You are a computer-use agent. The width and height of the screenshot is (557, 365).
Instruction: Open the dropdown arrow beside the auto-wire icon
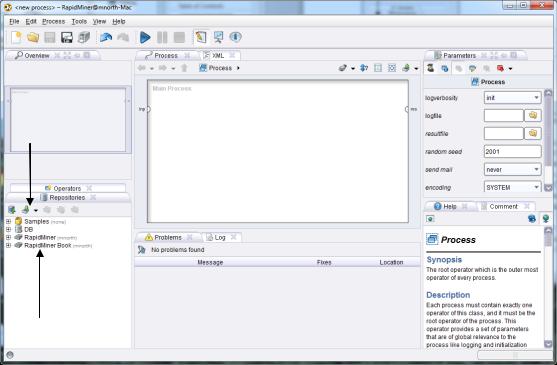(x=353, y=69)
